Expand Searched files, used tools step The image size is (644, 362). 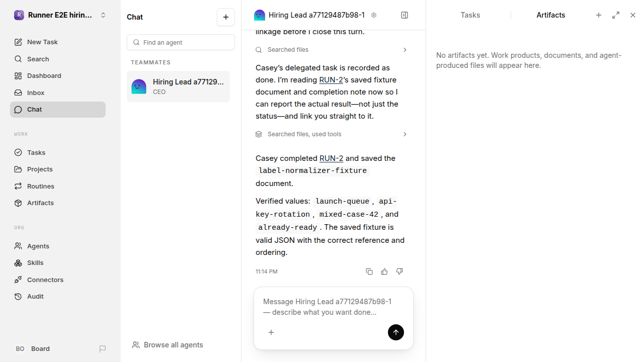tap(332, 134)
